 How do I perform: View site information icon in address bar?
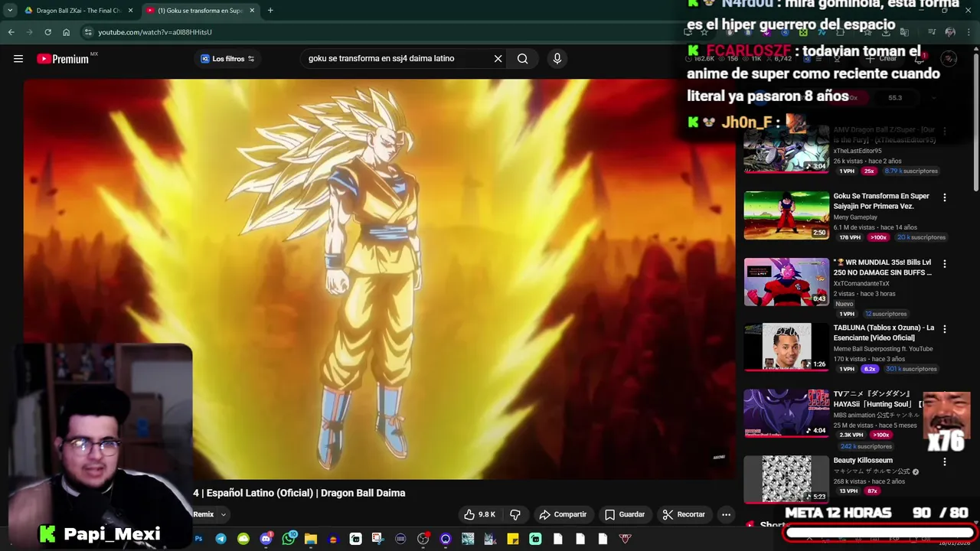tap(88, 32)
